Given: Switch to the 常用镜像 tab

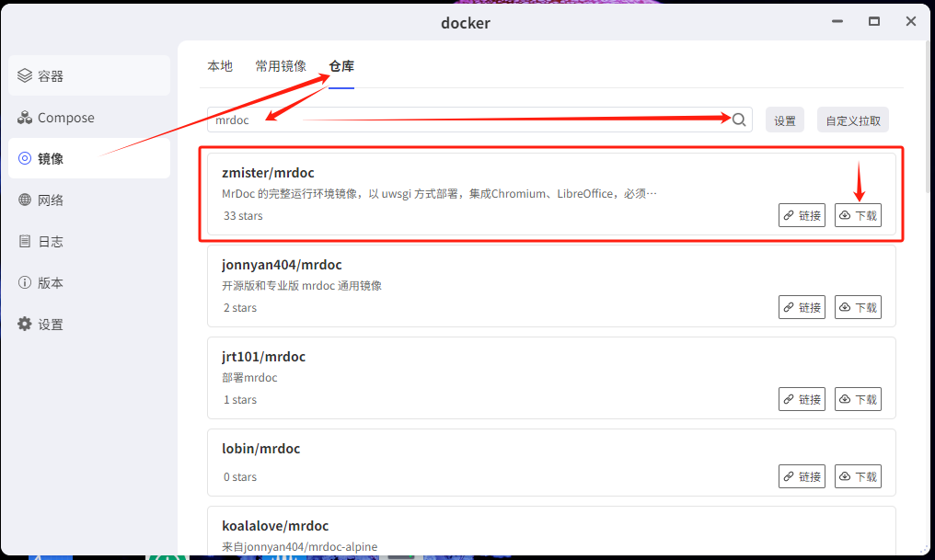Looking at the screenshot, I should click(281, 66).
